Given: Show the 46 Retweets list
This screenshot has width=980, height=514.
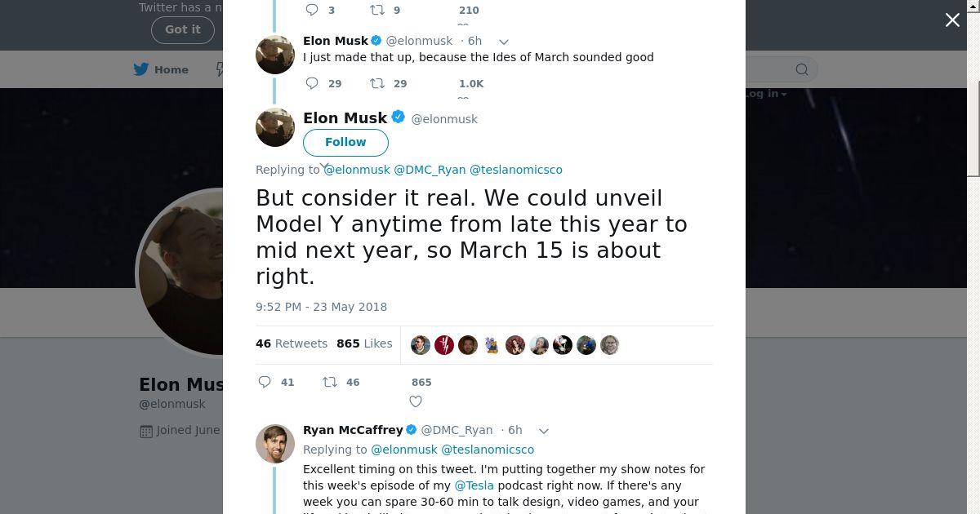Looking at the screenshot, I should (292, 343).
